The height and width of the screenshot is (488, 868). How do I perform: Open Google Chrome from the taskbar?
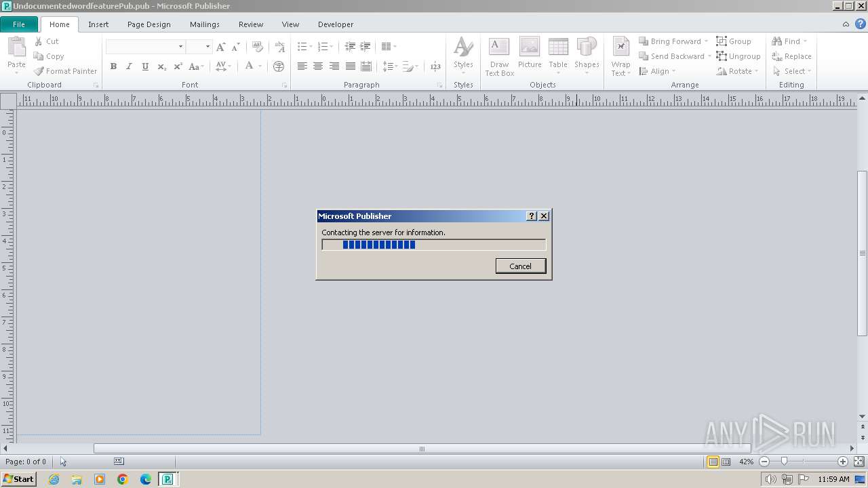[123, 479]
